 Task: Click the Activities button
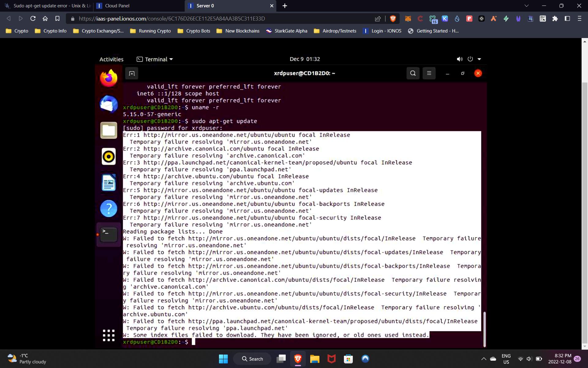(x=111, y=59)
